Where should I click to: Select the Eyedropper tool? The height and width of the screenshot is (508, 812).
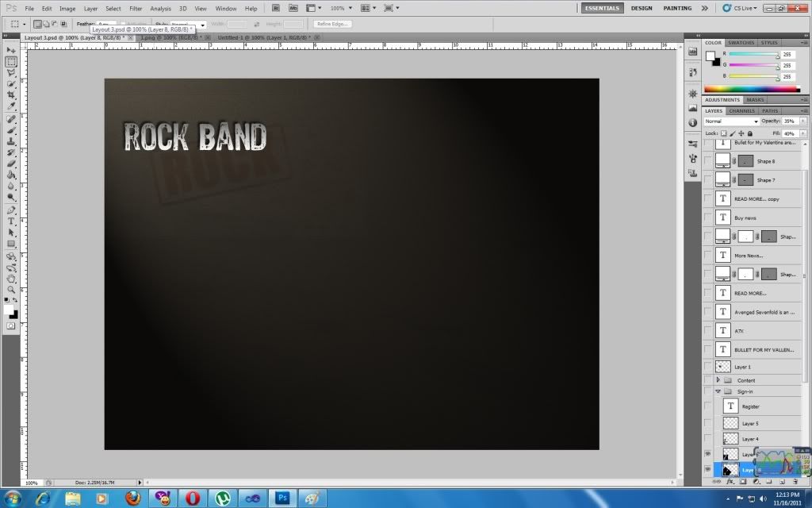click(11, 106)
